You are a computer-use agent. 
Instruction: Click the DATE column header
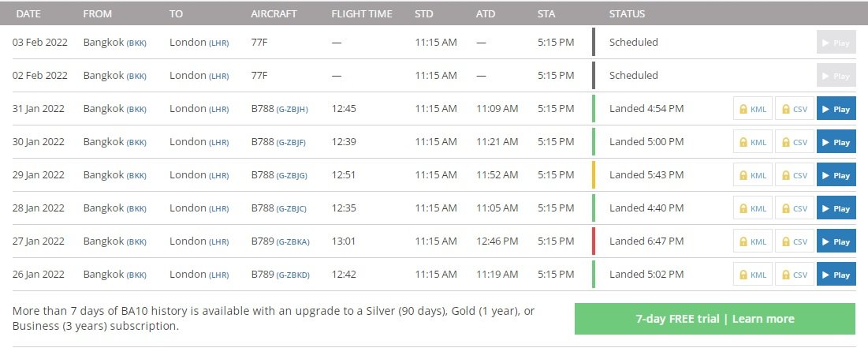pyautogui.click(x=28, y=13)
